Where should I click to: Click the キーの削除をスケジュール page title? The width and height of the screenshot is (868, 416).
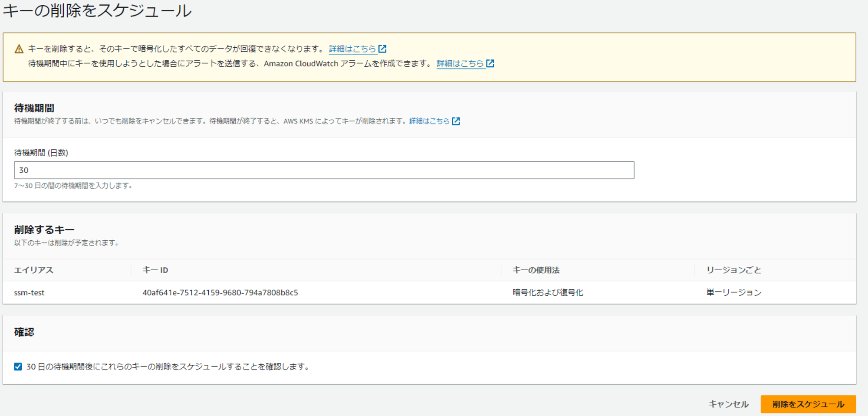(97, 10)
